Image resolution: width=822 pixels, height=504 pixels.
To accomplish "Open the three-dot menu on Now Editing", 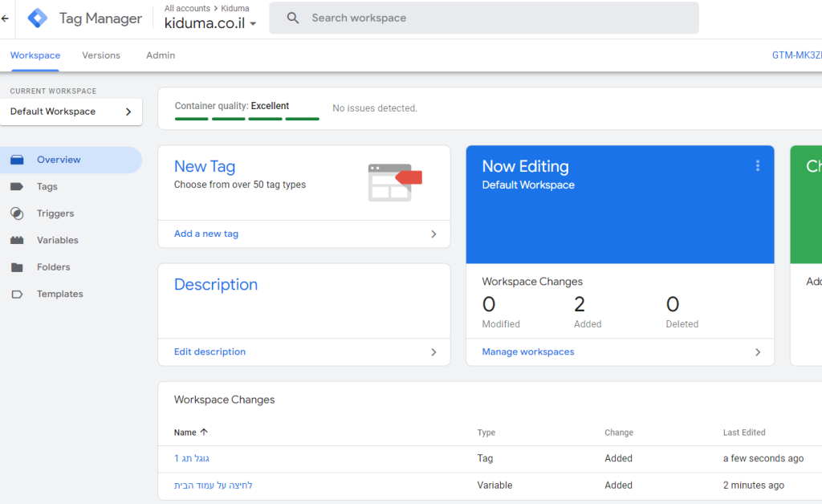I will (757, 166).
